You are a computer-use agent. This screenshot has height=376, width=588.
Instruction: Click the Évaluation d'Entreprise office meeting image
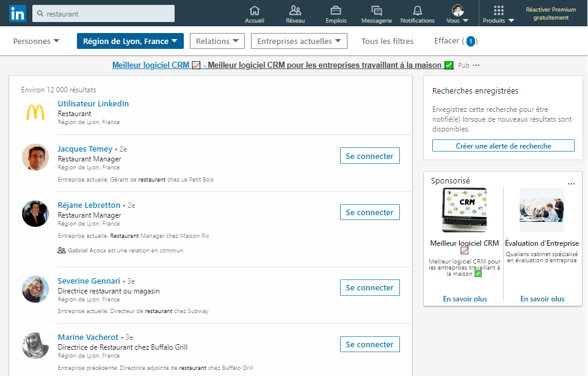(x=542, y=210)
